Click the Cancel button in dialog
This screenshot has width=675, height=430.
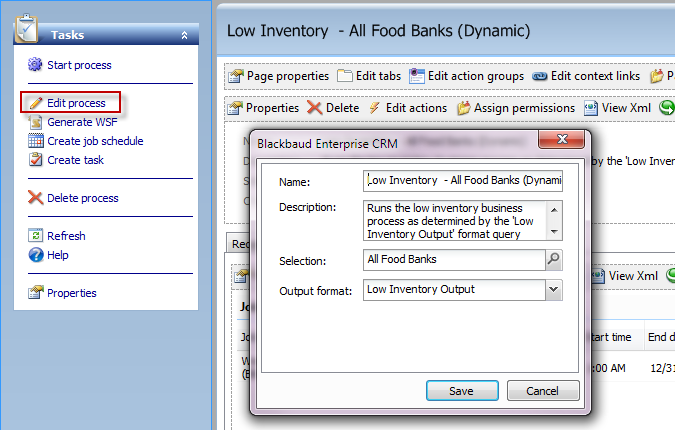543,390
